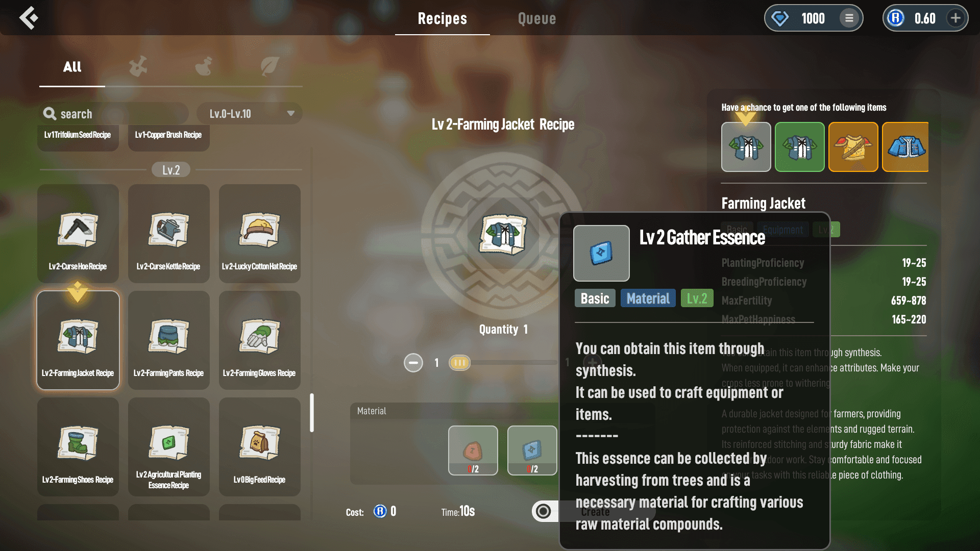Select Lv2-Curse Hoe Recipe card

[78, 233]
